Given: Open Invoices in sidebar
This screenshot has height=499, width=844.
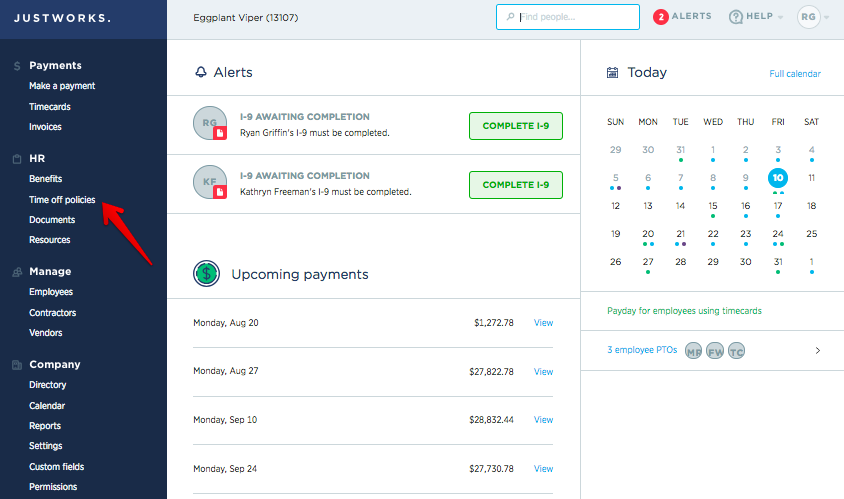Looking at the screenshot, I should (x=45, y=127).
